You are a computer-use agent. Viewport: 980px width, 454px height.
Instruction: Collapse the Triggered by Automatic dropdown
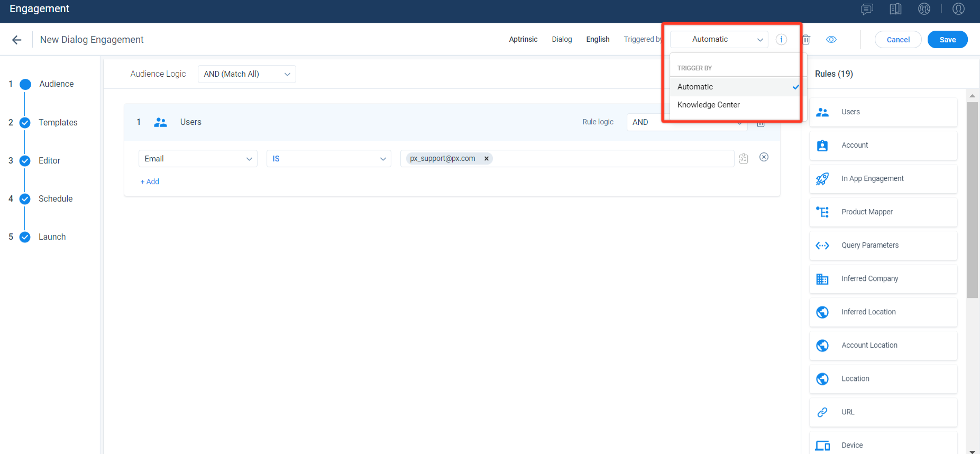(x=719, y=40)
